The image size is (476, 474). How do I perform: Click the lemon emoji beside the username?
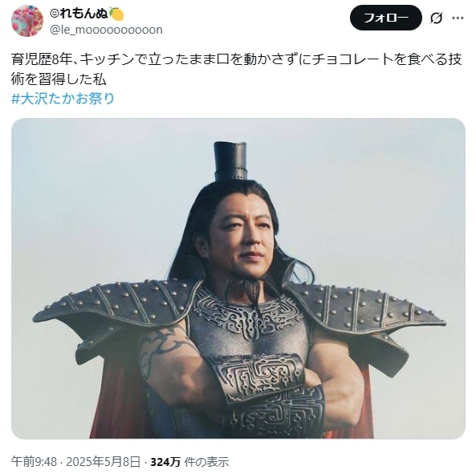point(116,14)
